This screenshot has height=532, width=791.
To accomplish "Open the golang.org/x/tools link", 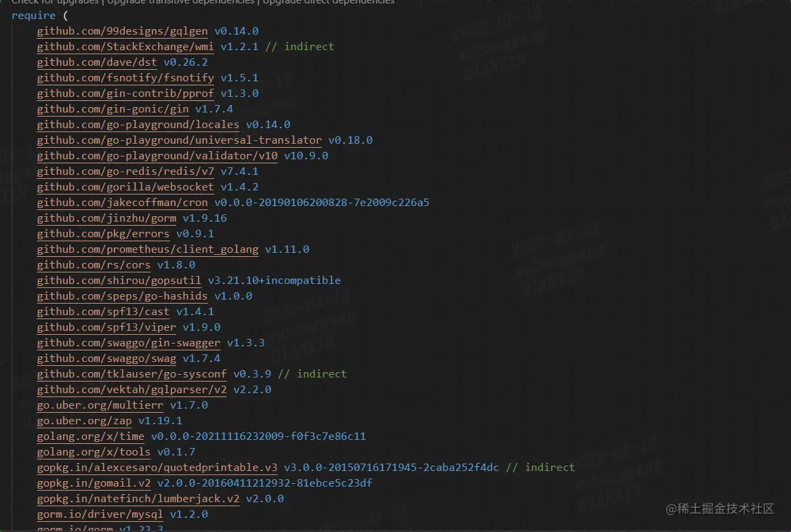I will coord(94,453).
